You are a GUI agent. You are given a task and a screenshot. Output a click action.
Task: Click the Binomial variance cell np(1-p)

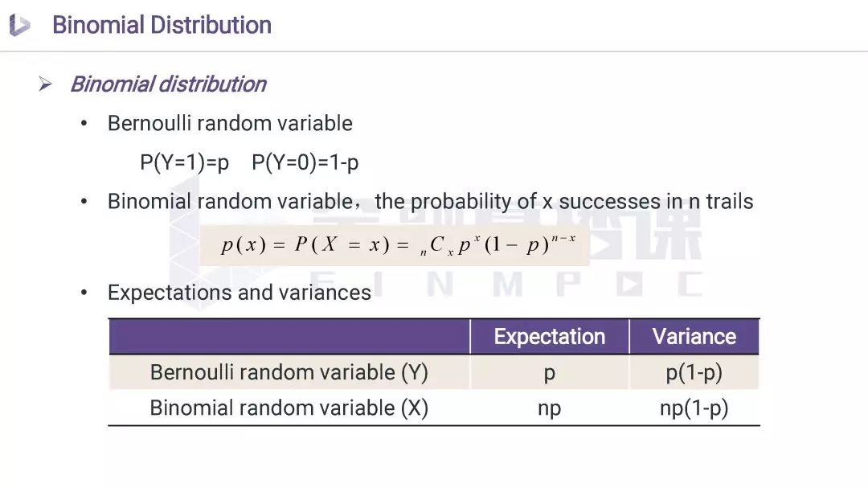pos(694,408)
